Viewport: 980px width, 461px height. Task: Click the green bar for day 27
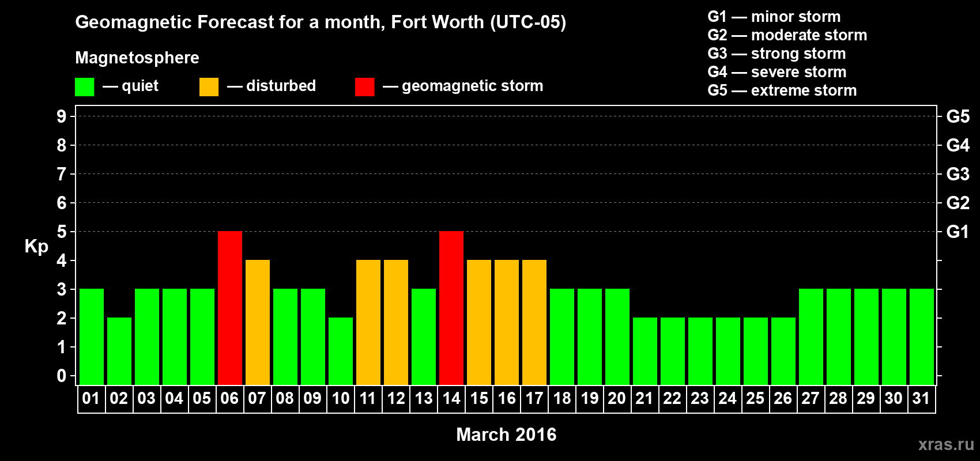point(811,337)
